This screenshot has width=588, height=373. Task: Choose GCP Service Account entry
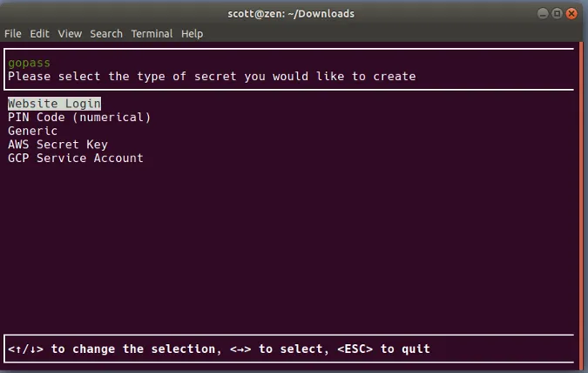click(x=76, y=158)
